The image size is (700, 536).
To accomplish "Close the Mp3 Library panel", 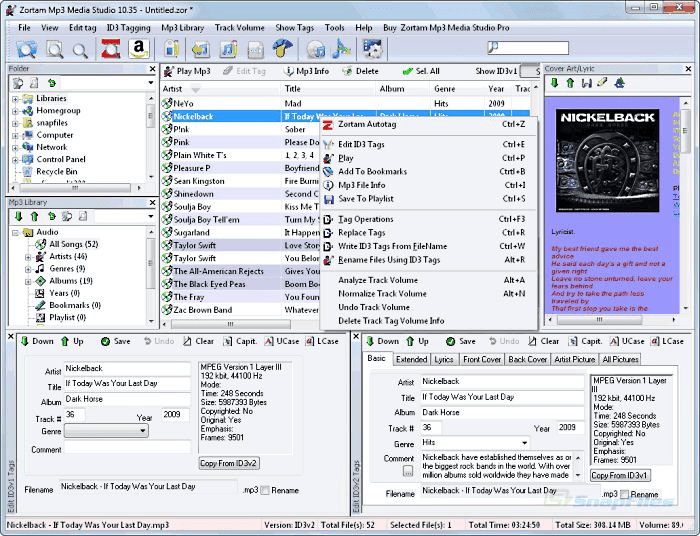I will point(152,203).
